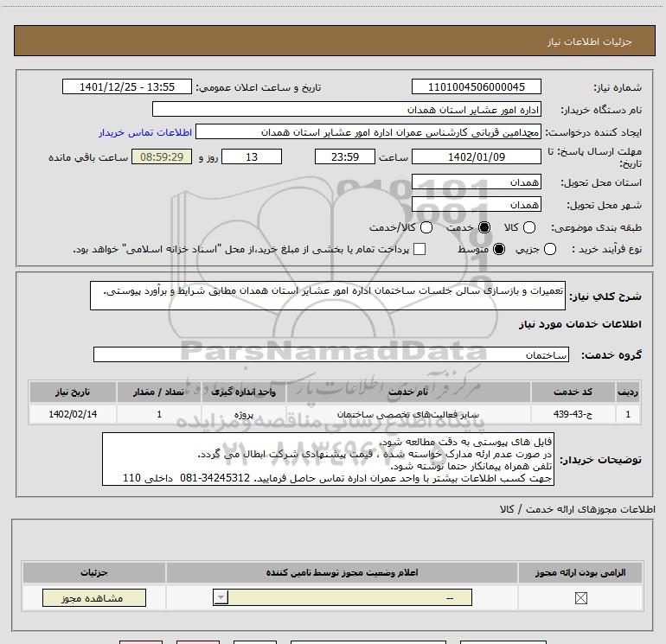Click the delivery province field همدان

point(476,182)
